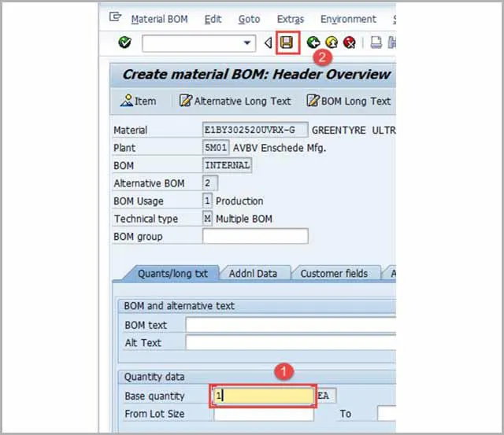
Task: Click the BOM text input field
Action: point(291,325)
